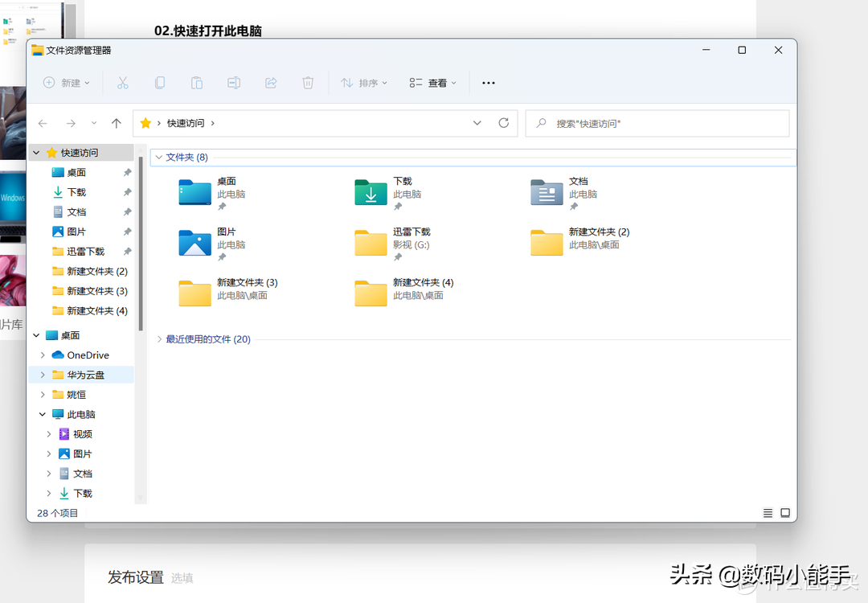
Task: Select 华为云盘 in navigation tree
Action: click(81, 375)
